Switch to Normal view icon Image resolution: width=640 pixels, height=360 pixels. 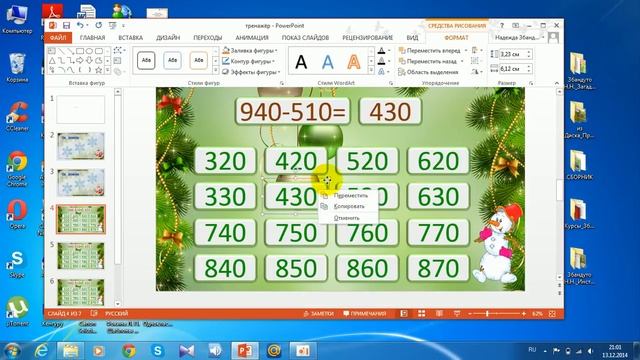(x=404, y=313)
